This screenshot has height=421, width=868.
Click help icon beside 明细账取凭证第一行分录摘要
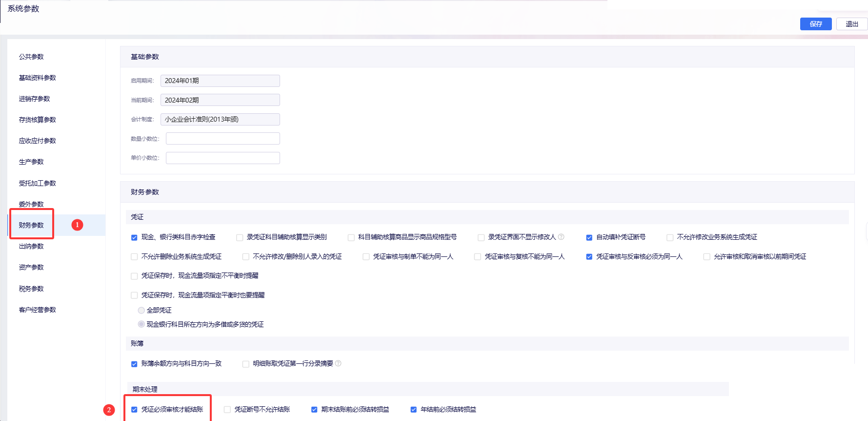point(338,363)
